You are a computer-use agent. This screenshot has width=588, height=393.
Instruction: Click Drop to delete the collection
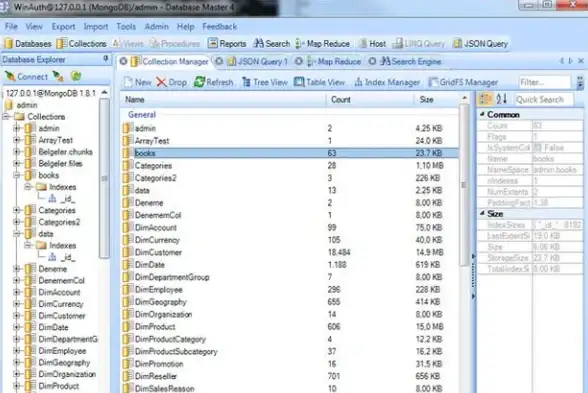(x=171, y=82)
